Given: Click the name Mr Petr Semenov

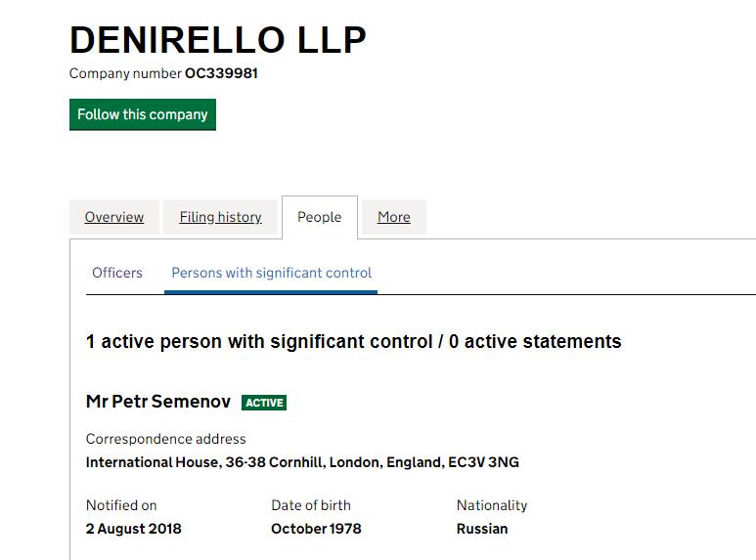Looking at the screenshot, I should pos(158,402).
